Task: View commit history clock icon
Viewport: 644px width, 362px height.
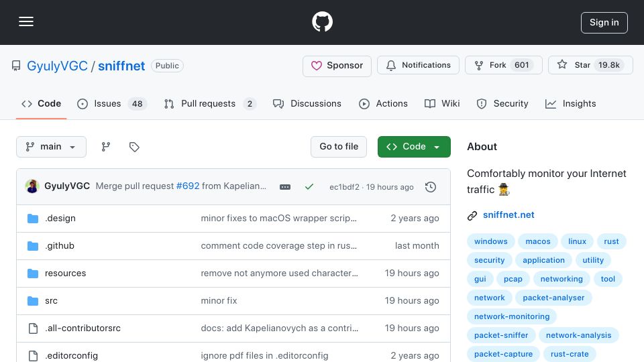Action: click(431, 187)
